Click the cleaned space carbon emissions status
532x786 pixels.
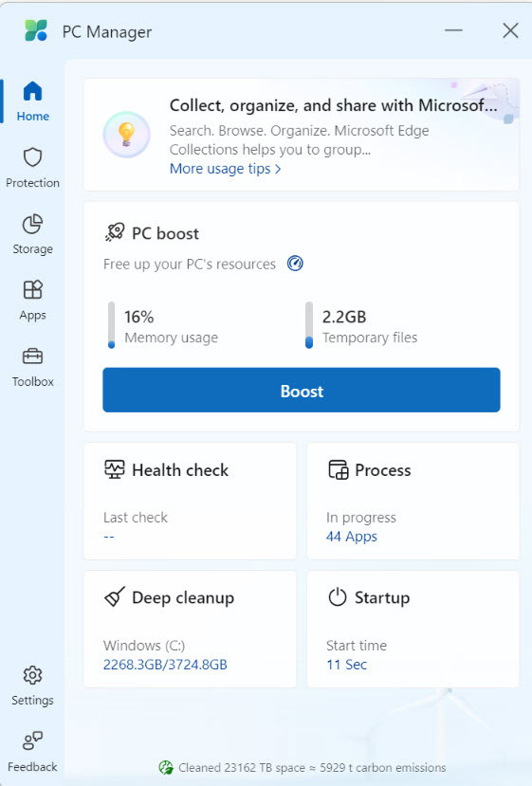point(302,767)
